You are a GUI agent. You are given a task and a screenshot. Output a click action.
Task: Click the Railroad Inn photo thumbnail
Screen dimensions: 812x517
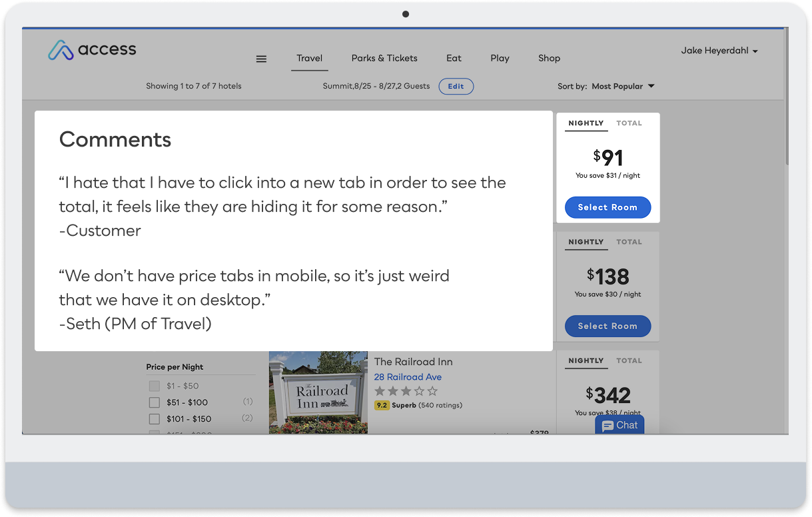(x=318, y=392)
